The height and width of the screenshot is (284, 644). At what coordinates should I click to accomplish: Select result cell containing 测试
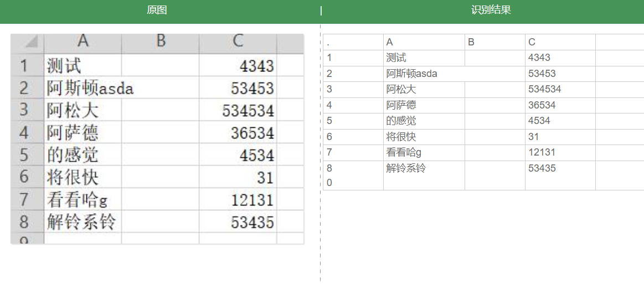[424, 58]
